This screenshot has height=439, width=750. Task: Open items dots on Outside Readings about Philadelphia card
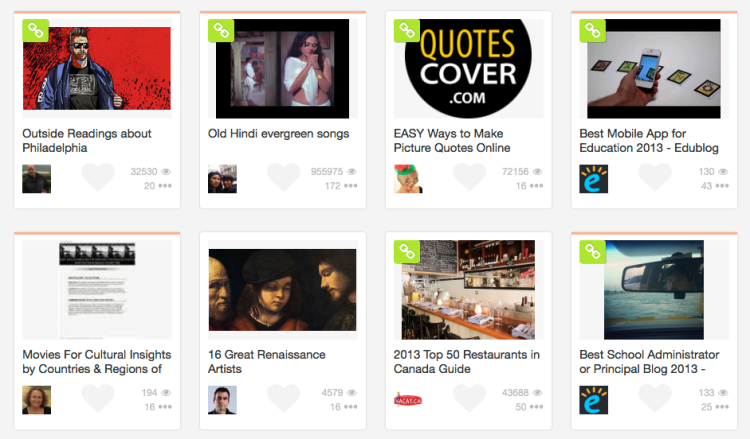coord(165,186)
